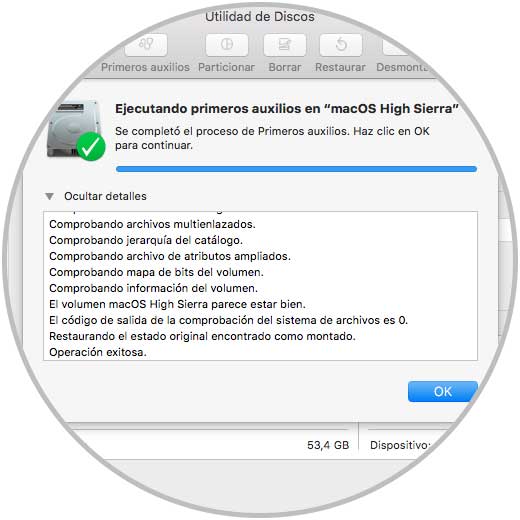
Task: Confirm the dialog with the OK button
Action: (443, 391)
